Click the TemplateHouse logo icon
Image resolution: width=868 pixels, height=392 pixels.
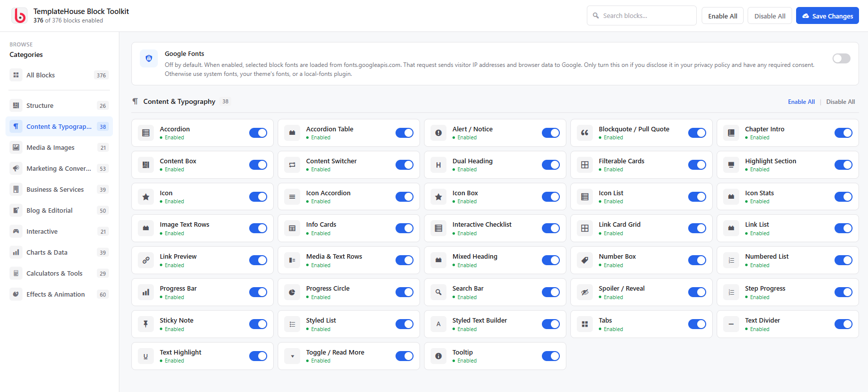pyautogui.click(x=19, y=15)
